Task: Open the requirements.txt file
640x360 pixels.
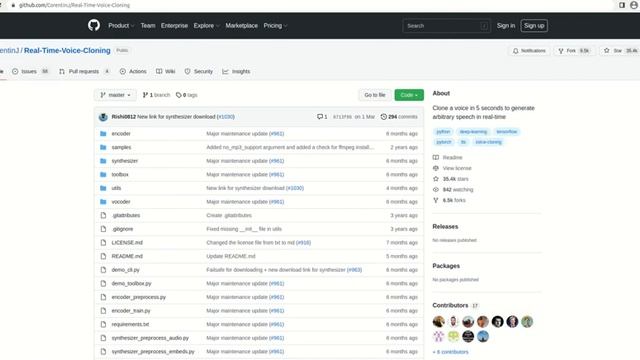Action: tap(130, 324)
